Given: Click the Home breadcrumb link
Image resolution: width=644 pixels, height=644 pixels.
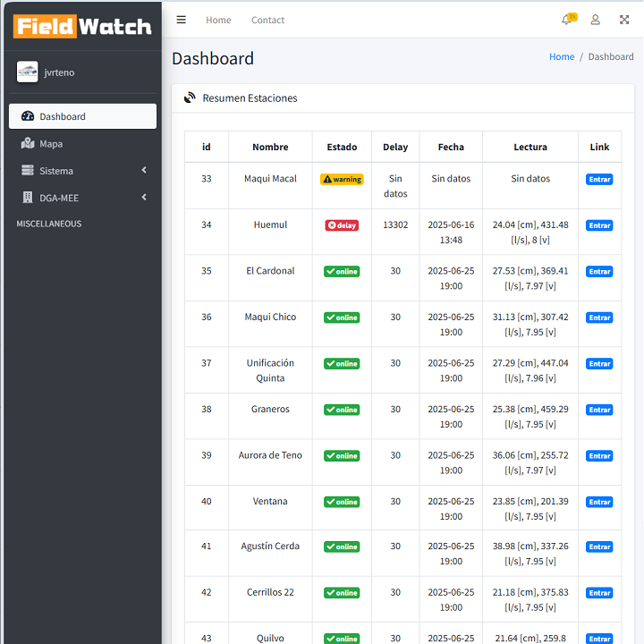Looking at the screenshot, I should (x=562, y=56).
